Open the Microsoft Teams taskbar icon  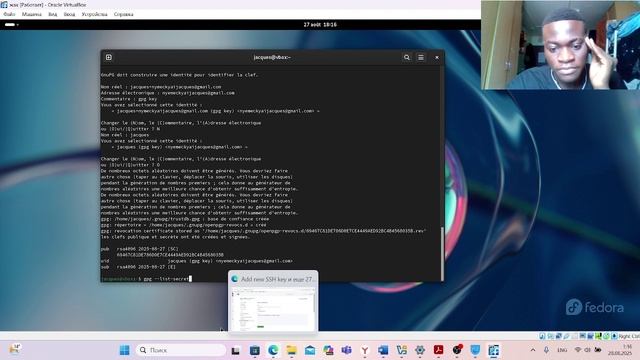tap(347, 350)
